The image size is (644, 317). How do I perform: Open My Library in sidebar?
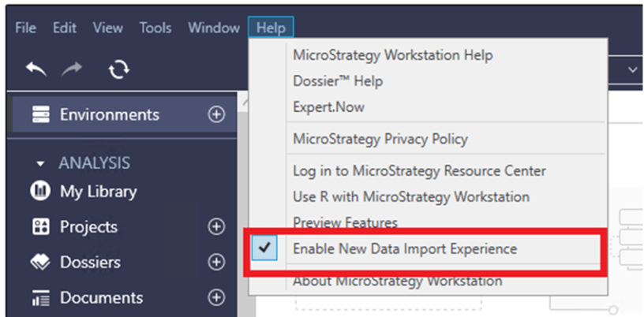(84, 192)
